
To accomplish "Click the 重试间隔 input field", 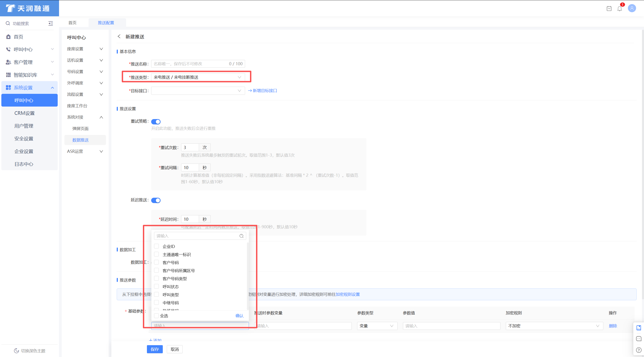I will [x=190, y=167].
